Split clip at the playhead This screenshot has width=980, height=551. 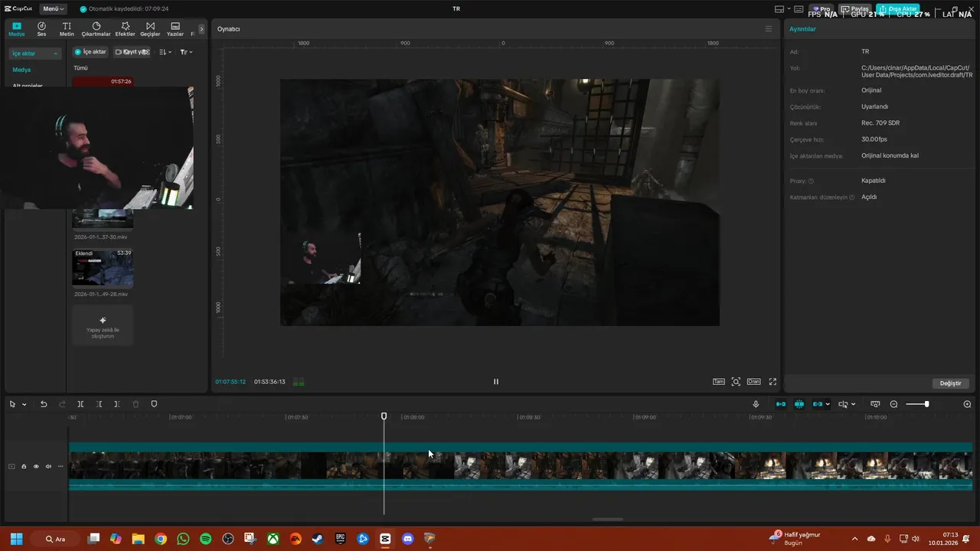pos(80,404)
